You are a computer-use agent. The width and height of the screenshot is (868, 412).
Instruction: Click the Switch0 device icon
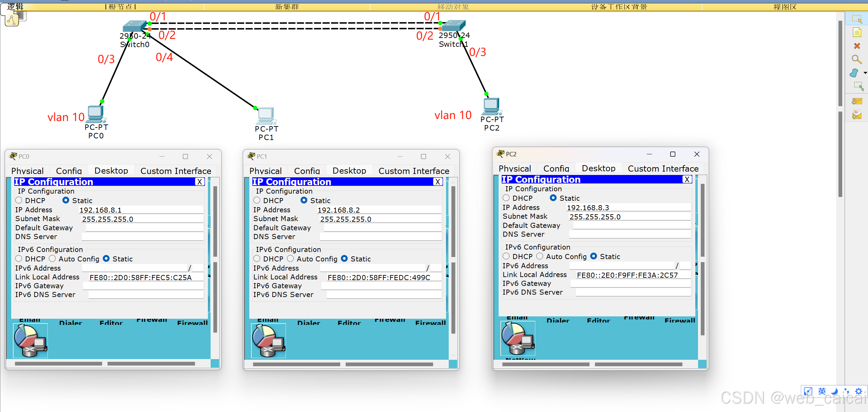coord(135,26)
